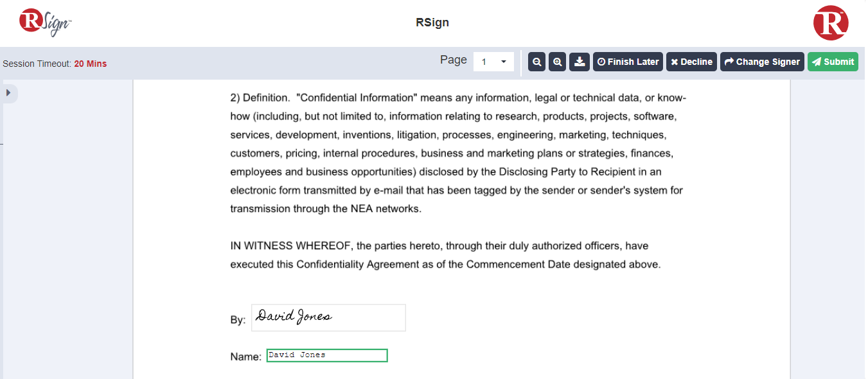Image resolution: width=868 pixels, height=379 pixels.
Task: Click the zoom out magnifier icon
Action: 536,62
